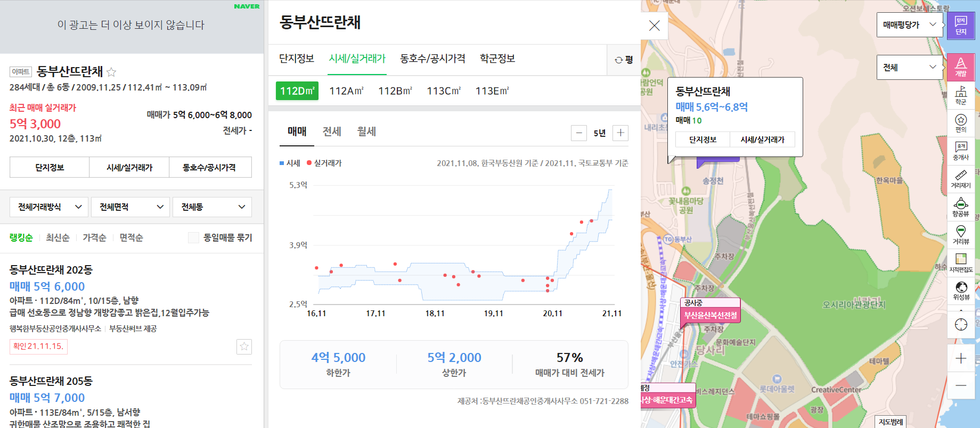Open the 매매평당가 map dropdown
Screen dimensions: 980x428
[x=910, y=24]
